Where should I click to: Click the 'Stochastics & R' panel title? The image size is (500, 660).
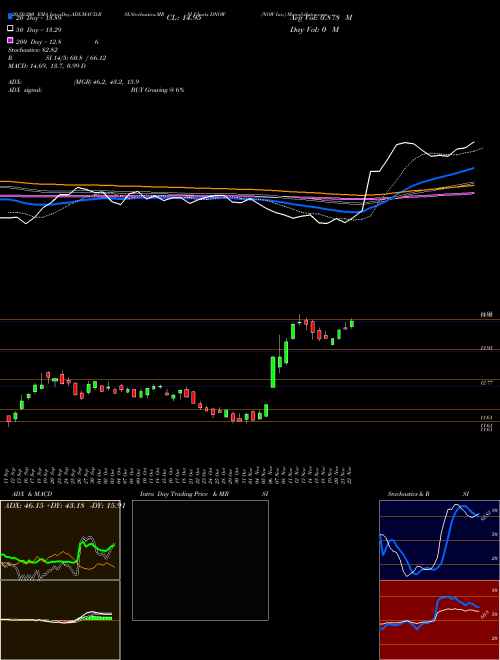[x=410, y=494]
